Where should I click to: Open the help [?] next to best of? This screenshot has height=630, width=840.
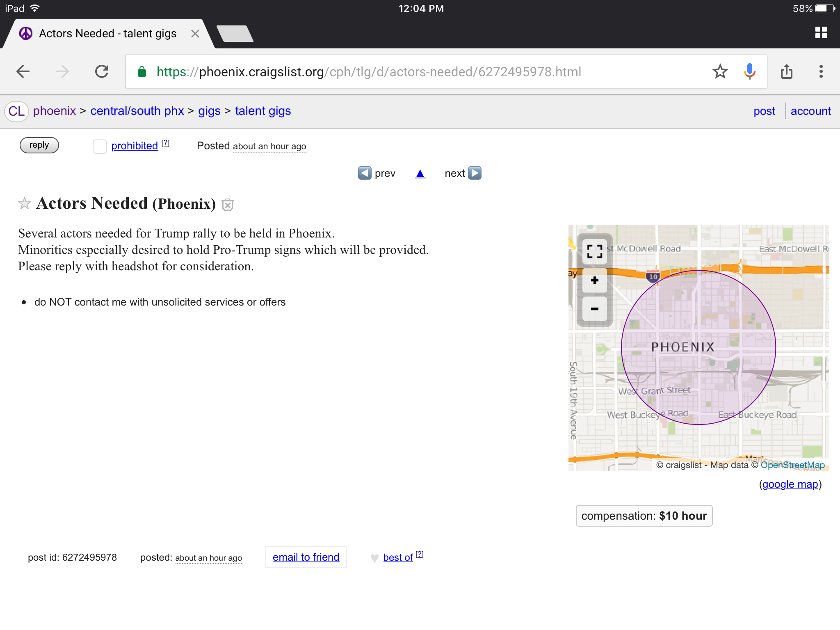(x=420, y=555)
